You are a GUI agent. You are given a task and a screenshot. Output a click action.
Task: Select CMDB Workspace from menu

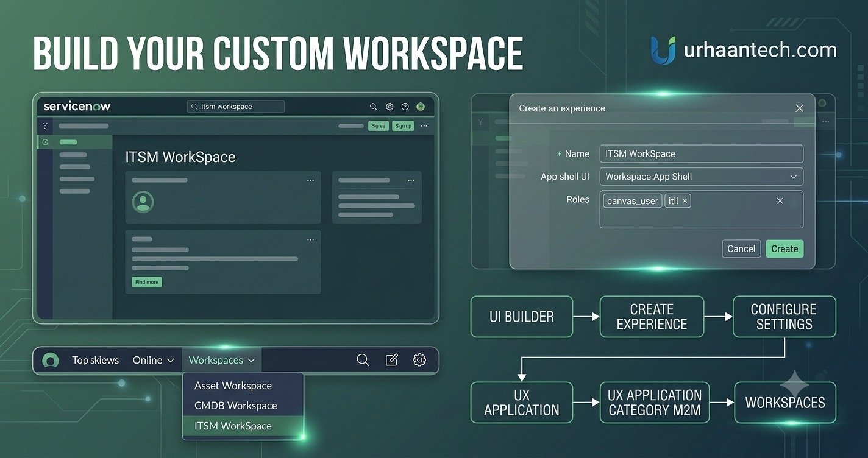coord(235,406)
